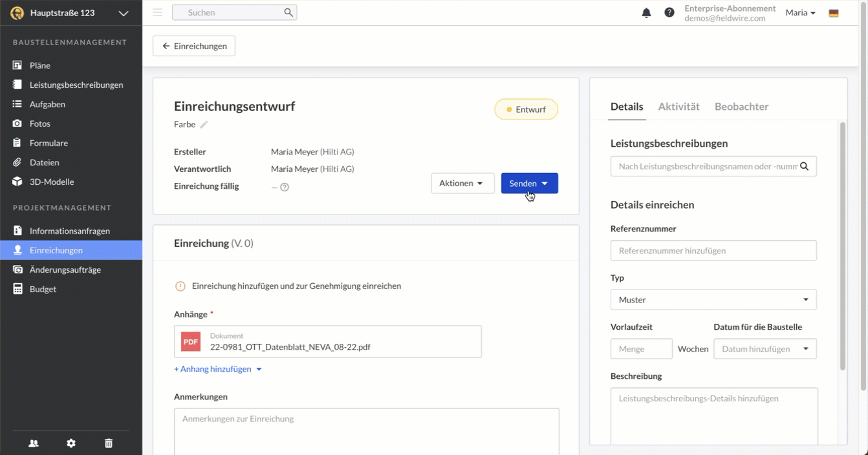Image resolution: width=868 pixels, height=455 pixels.
Task: Open people icon in sidebar footer
Action: (x=34, y=443)
